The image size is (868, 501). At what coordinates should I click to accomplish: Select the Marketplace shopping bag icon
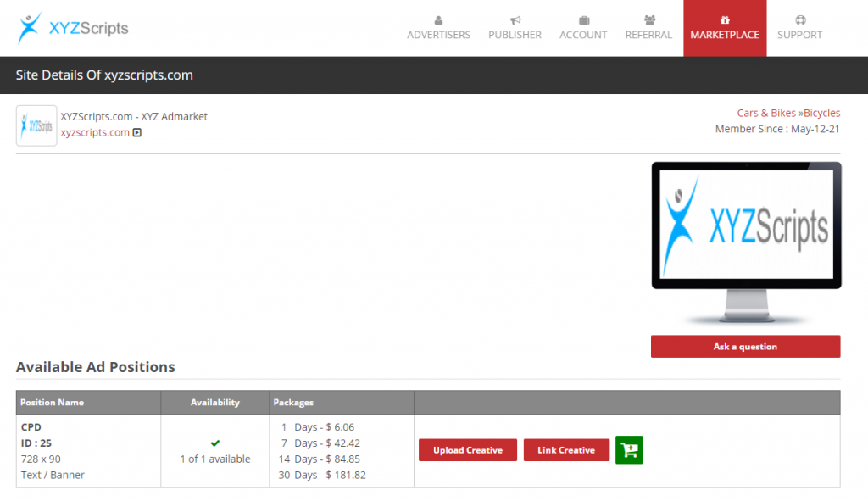[724, 19]
